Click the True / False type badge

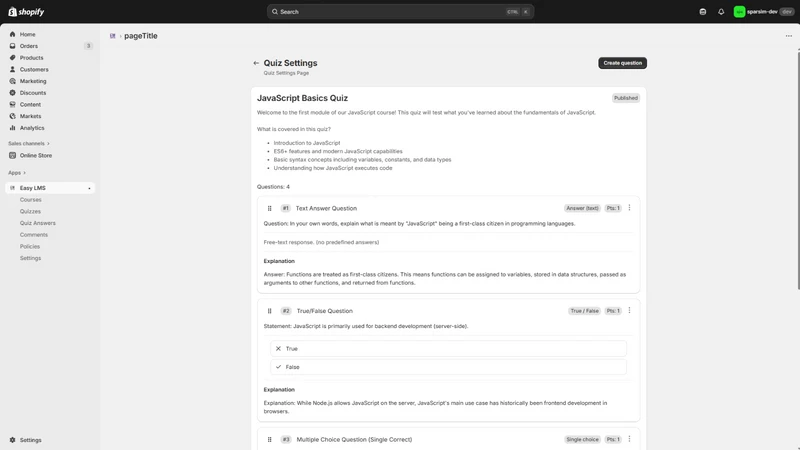(x=585, y=311)
